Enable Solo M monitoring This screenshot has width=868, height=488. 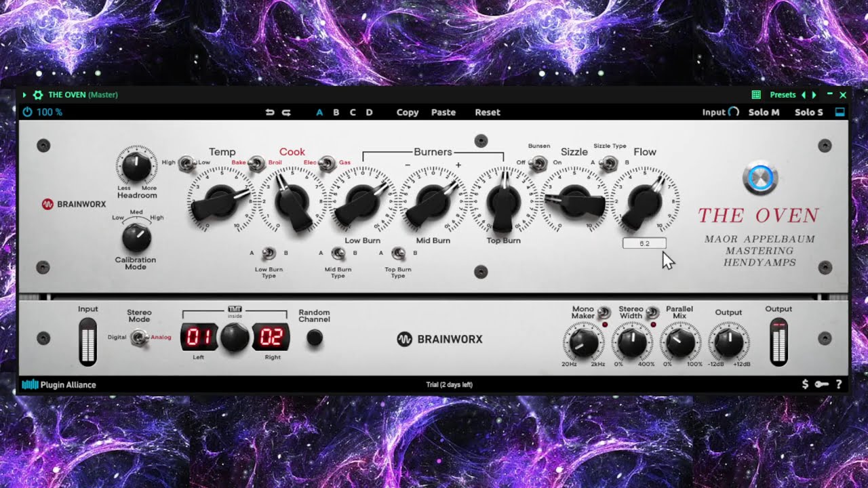click(x=764, y=113)
